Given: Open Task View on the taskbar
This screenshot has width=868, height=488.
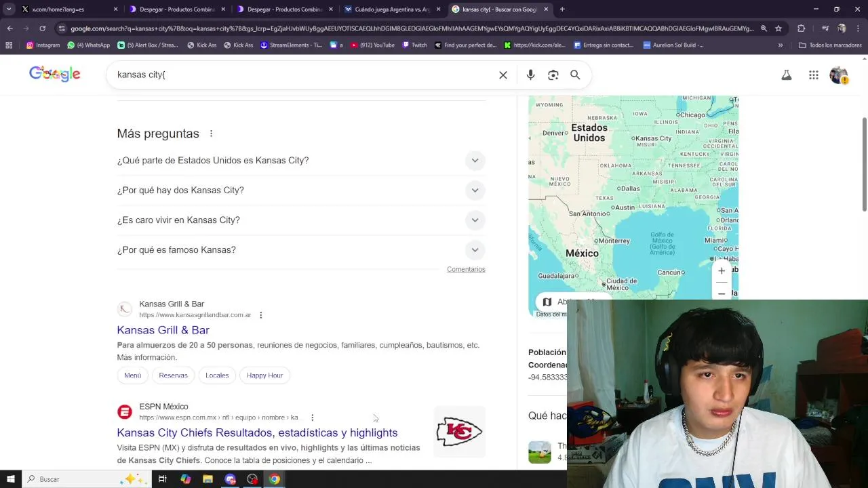Looking at the screenshot, I should tap(163, 479).
